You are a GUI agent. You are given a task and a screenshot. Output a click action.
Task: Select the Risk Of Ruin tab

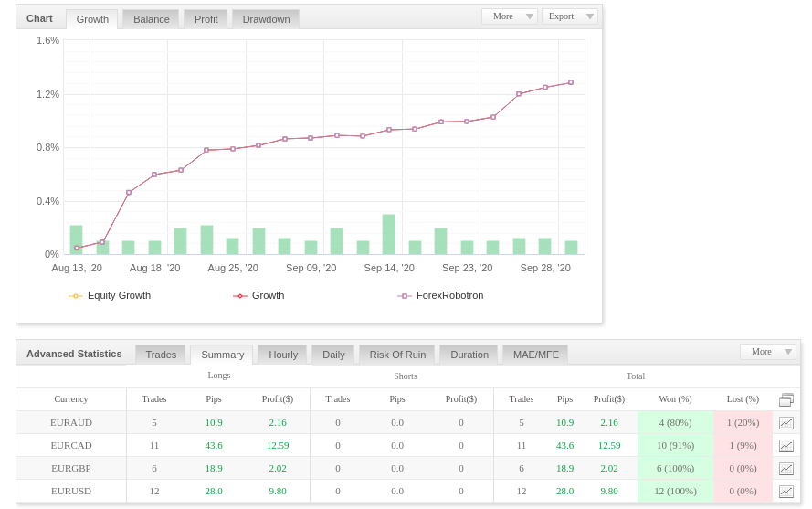pos(397,355)
